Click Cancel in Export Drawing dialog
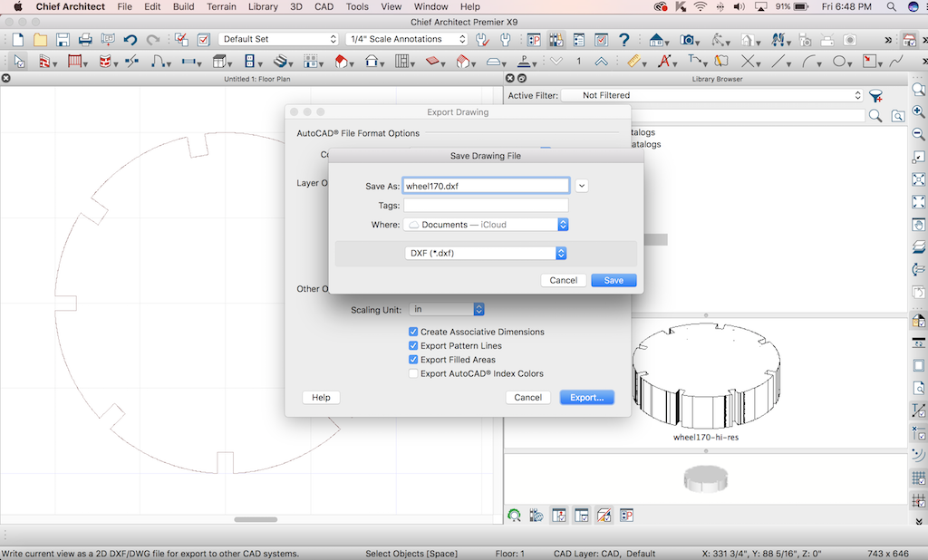Viewport: 928px width, 560px height. tap(528, 397)
